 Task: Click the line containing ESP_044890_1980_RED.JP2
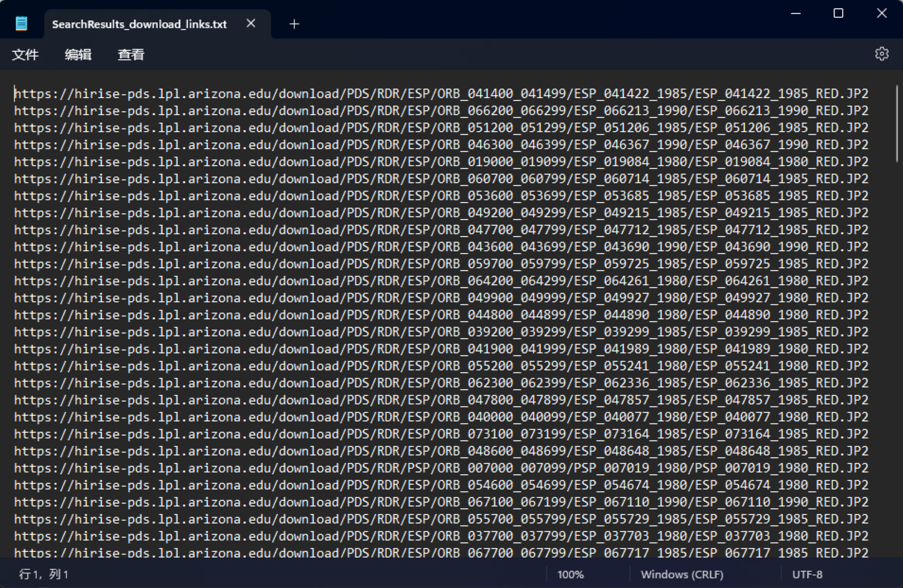tap(441, 315)
